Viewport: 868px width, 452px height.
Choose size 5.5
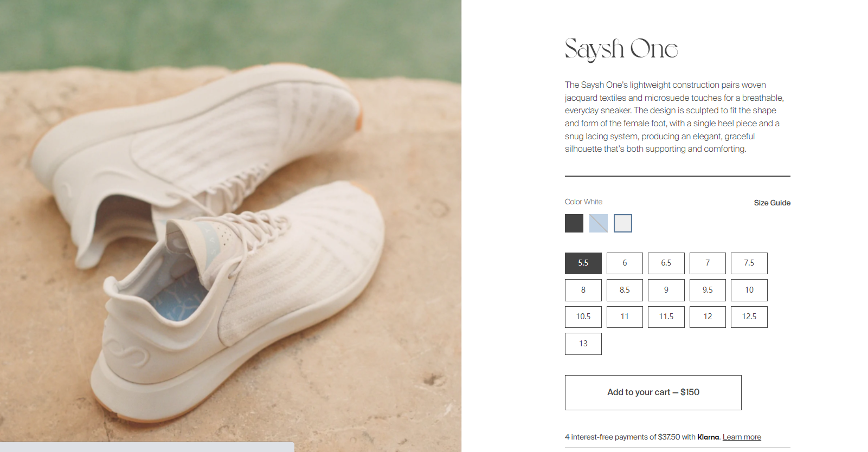[583, 263]
